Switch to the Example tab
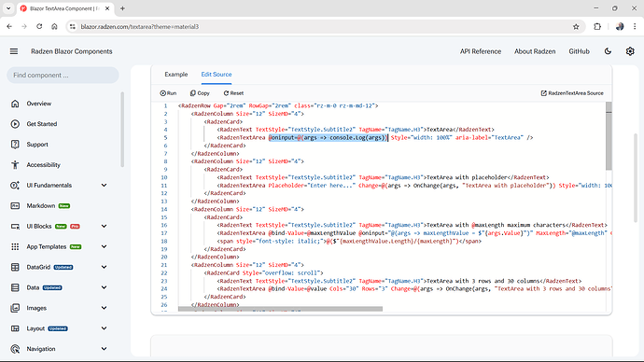Viewport: 644px width, 362px height. (176, 75)
